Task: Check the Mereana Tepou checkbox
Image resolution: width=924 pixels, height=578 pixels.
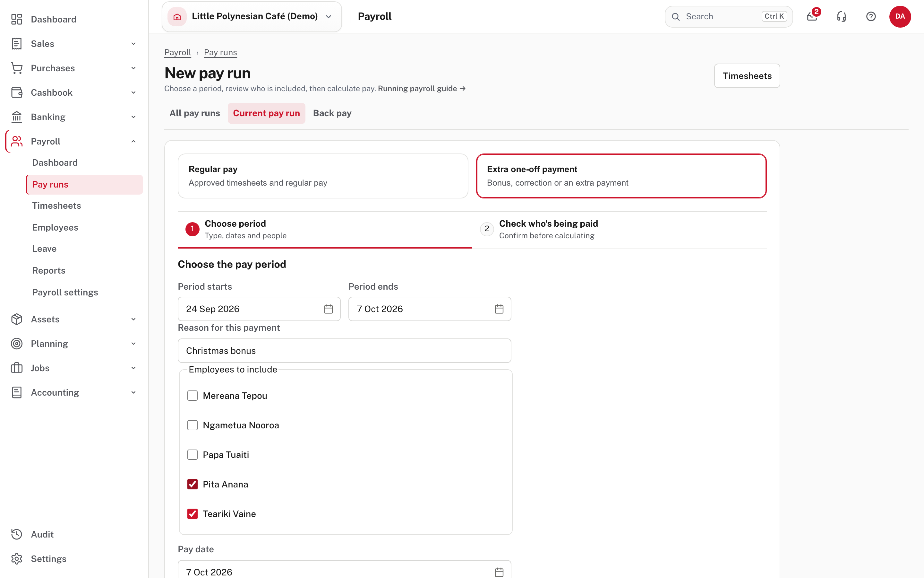Action: pyautogui.click(x=193, y=396)
